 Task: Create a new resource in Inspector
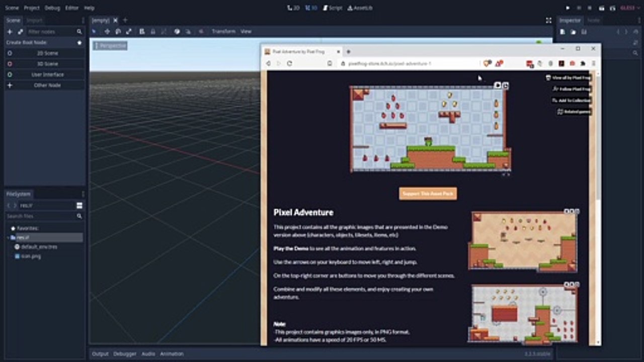coord(562,32)
